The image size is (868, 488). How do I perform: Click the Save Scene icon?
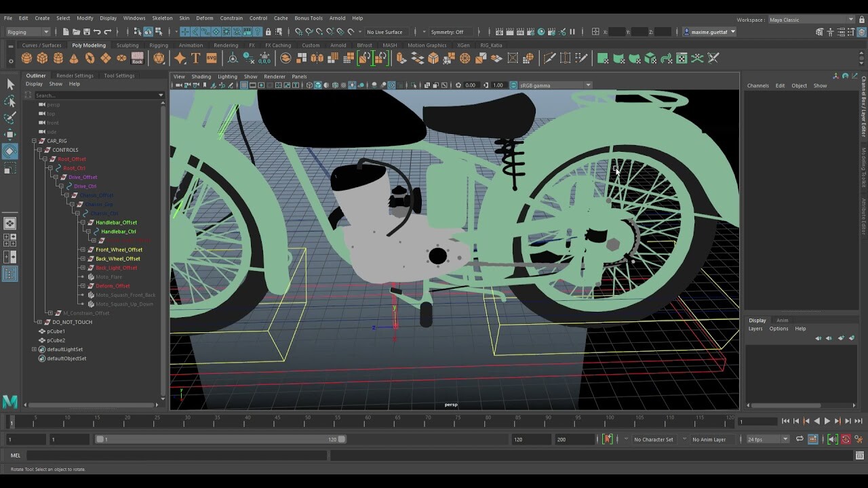87,31
